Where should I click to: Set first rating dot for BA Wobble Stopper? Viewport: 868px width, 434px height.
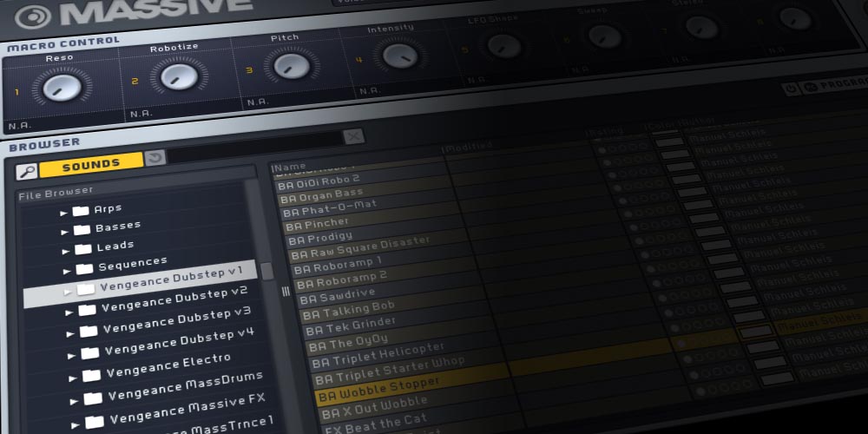click(682, 344)
